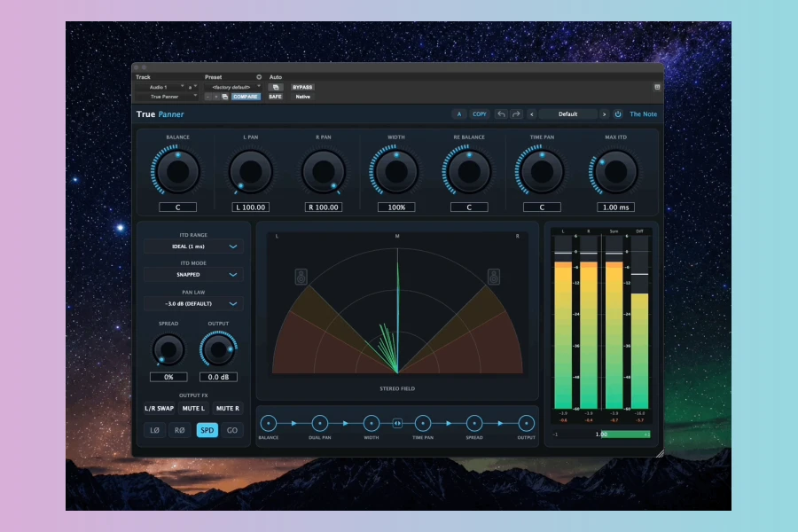The image size is (798, 532).
Task: Toggle the Spread stage node in signal chain
Action: pyautogui.click(x=474, y=423)
